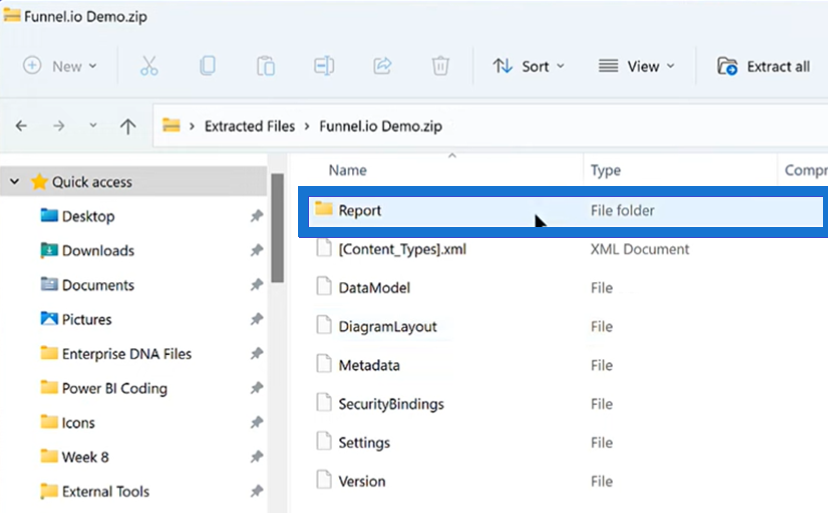Select the SecurityBindings file

point(391,404)
